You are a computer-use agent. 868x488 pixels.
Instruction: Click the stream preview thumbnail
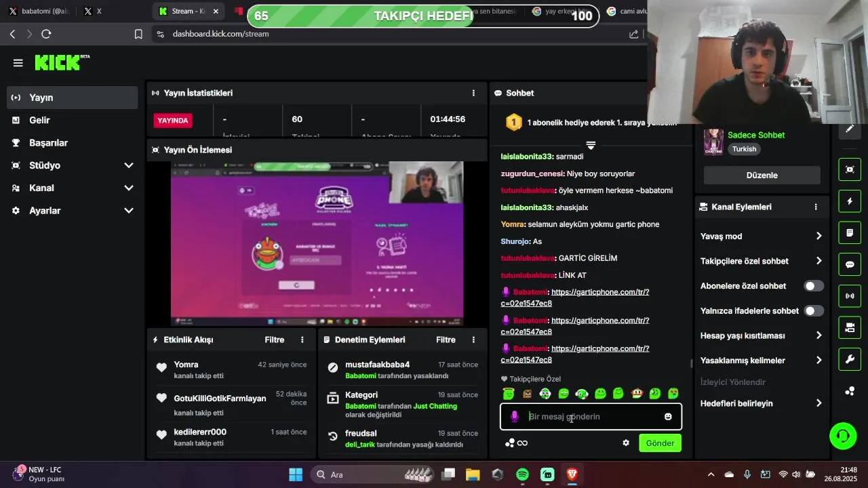point(317,243)
